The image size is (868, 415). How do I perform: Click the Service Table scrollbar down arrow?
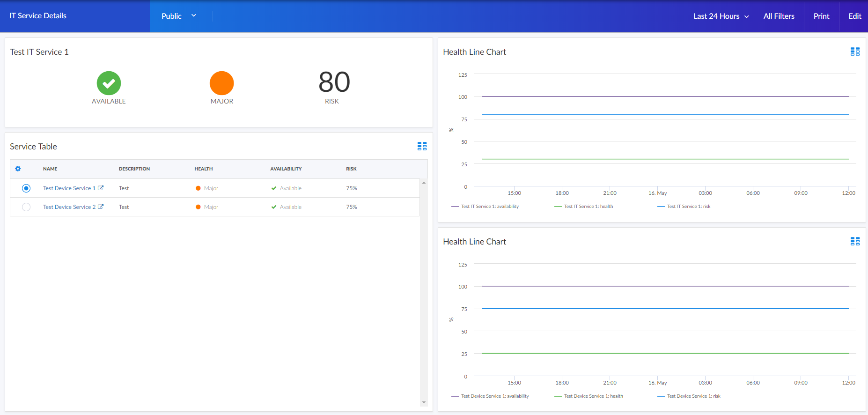[x=424, y=402]
